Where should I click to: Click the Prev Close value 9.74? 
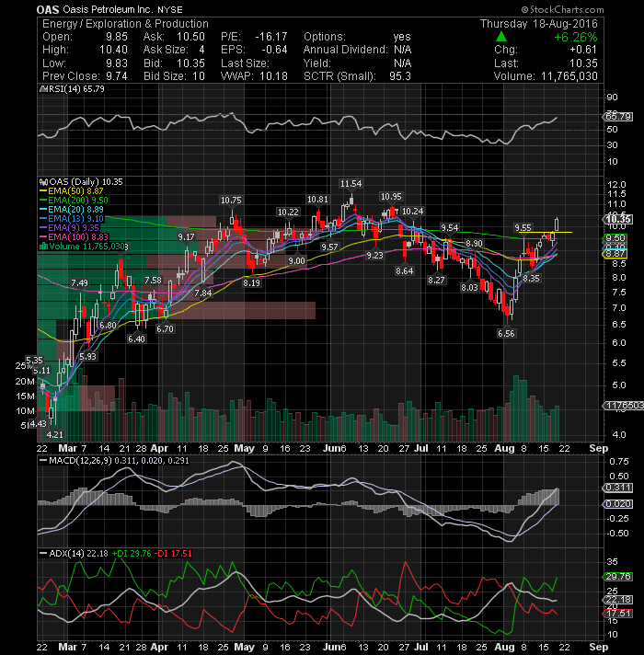(x=117, y=76)
